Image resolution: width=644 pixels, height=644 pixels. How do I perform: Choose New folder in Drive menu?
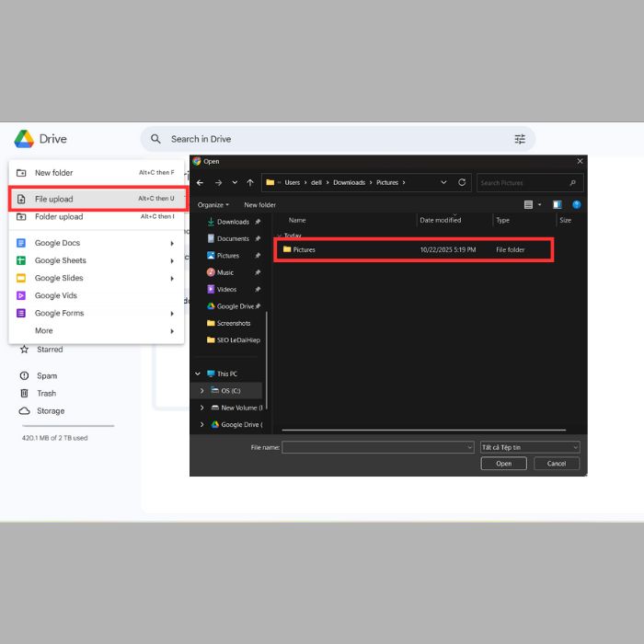point(96,173)
